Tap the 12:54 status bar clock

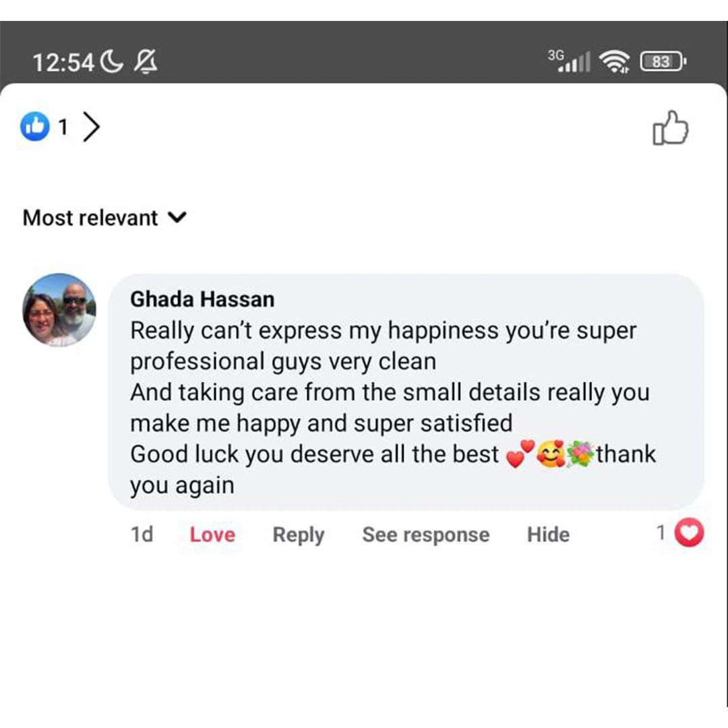click(x=63, y=63)
